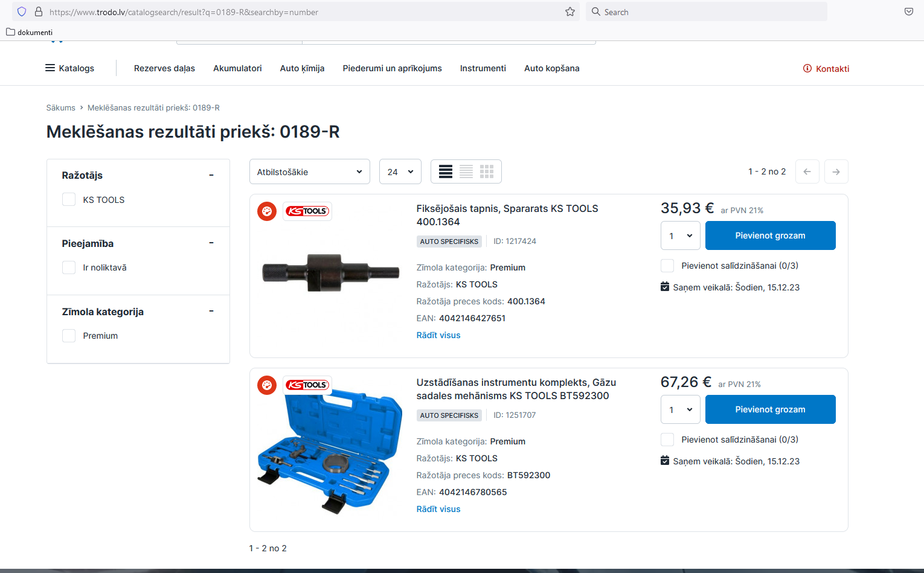
Task: Click the browser Search input field
Action: (707, 11)
